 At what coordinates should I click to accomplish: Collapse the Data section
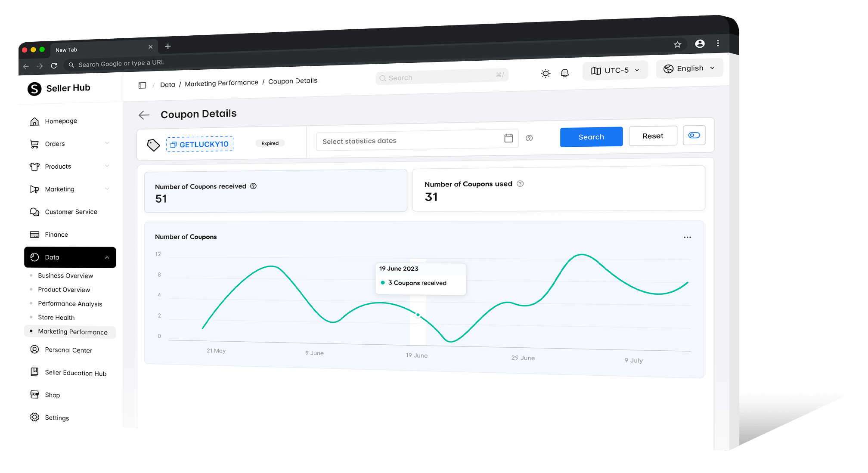pyautogui.click(x=107, y=257)
